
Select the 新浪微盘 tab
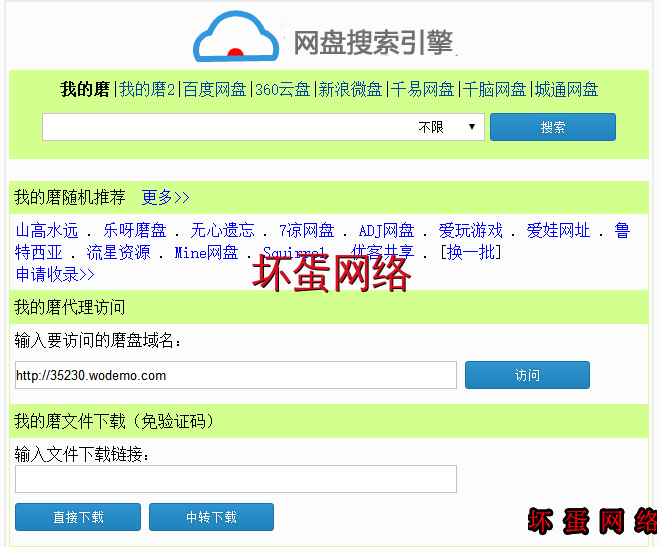tap(350, 89)
